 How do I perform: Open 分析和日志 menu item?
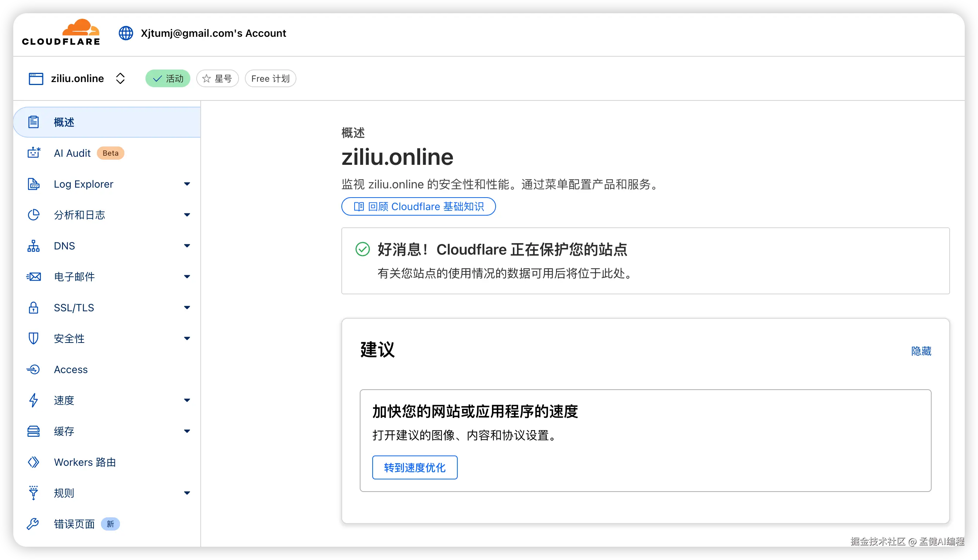point(80,215)
